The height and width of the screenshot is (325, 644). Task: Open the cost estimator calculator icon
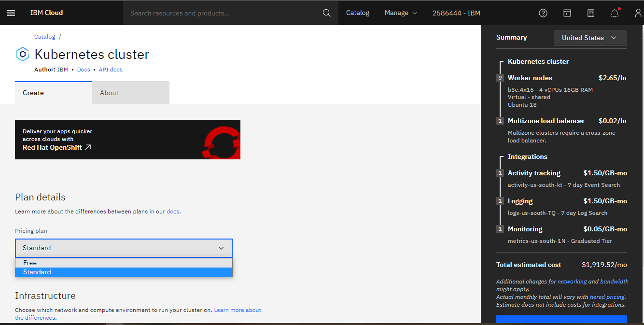pyautogui.click(x=591, y=13)
